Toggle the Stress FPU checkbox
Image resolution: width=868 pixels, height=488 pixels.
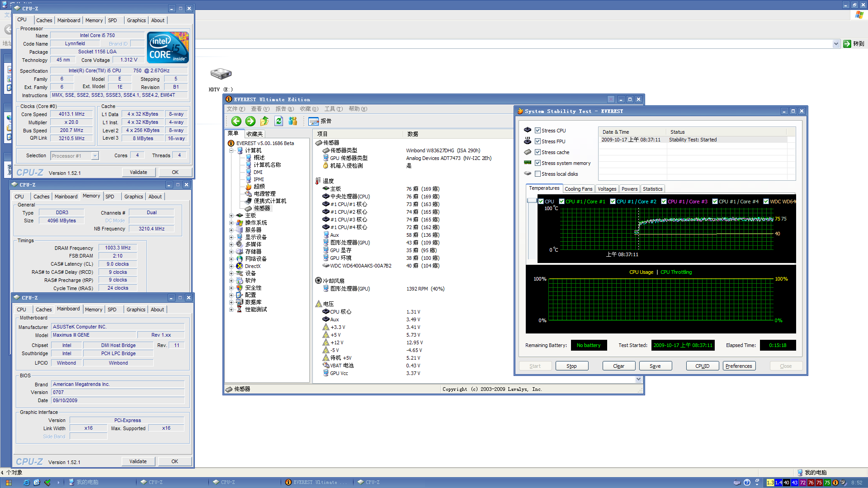(538, 141)
